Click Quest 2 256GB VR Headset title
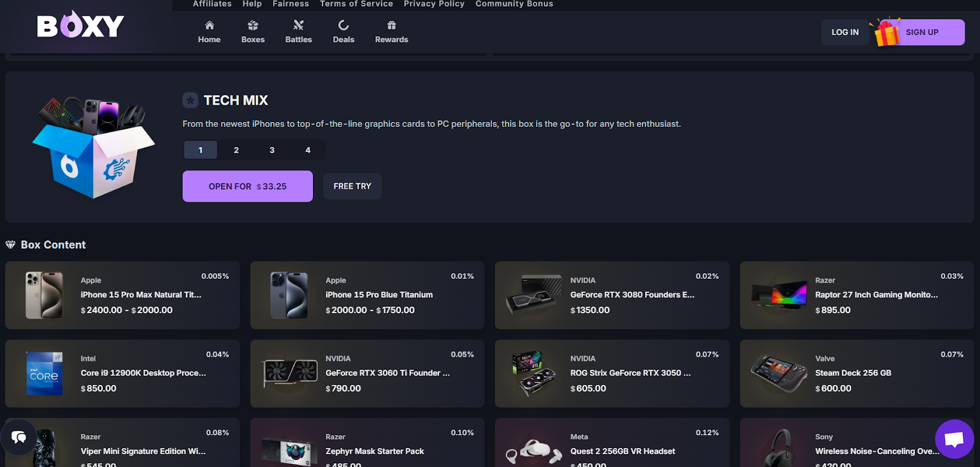 (623, 451)
